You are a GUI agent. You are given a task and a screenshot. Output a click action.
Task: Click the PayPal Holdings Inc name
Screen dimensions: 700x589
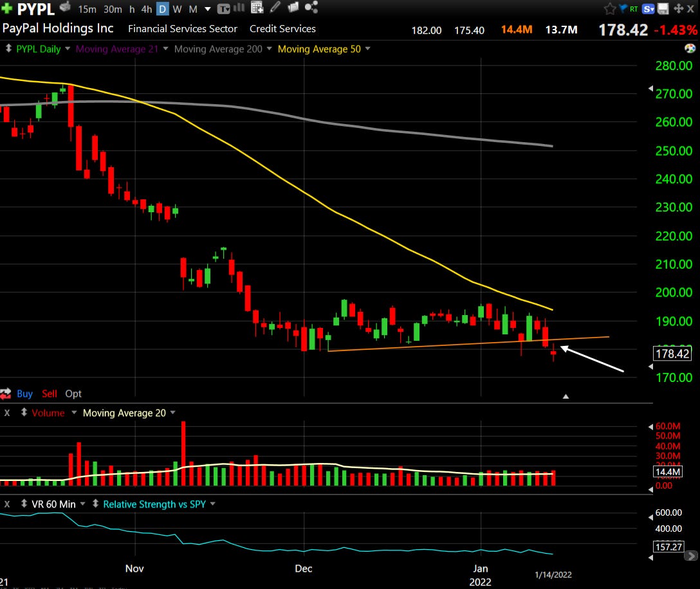point(58,28)
